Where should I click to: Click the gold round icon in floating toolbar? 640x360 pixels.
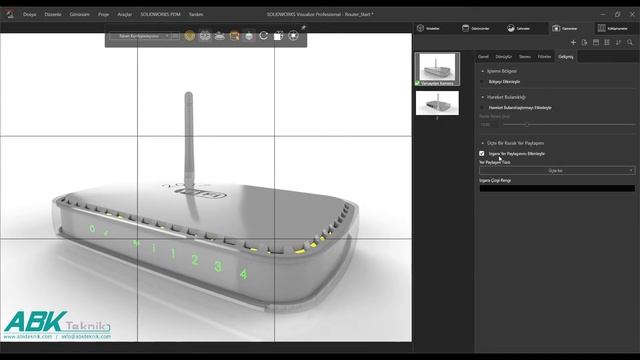[189, 36]
